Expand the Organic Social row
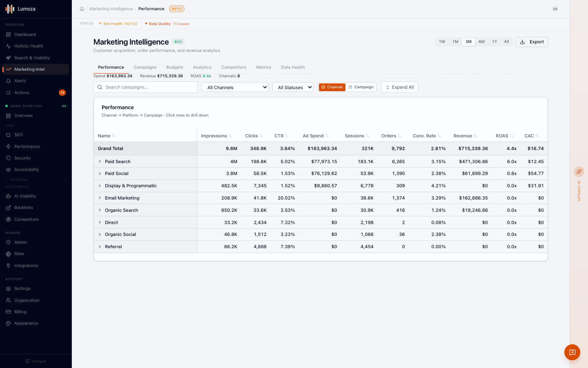This screenshot has width=588, height=368. click(100, 234)
